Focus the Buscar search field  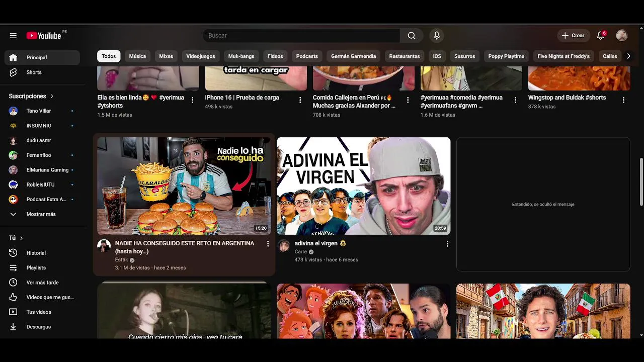pos(301,36)
